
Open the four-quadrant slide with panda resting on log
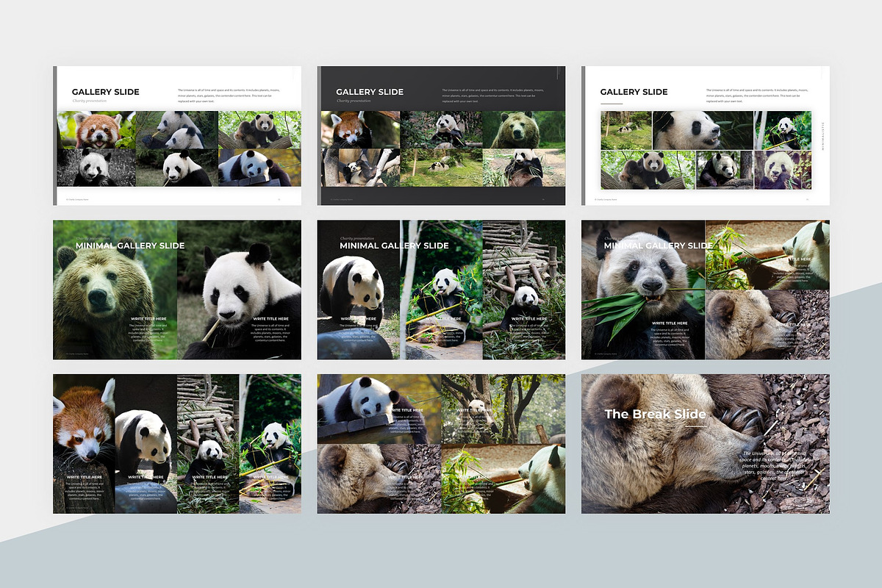point(441,444)
